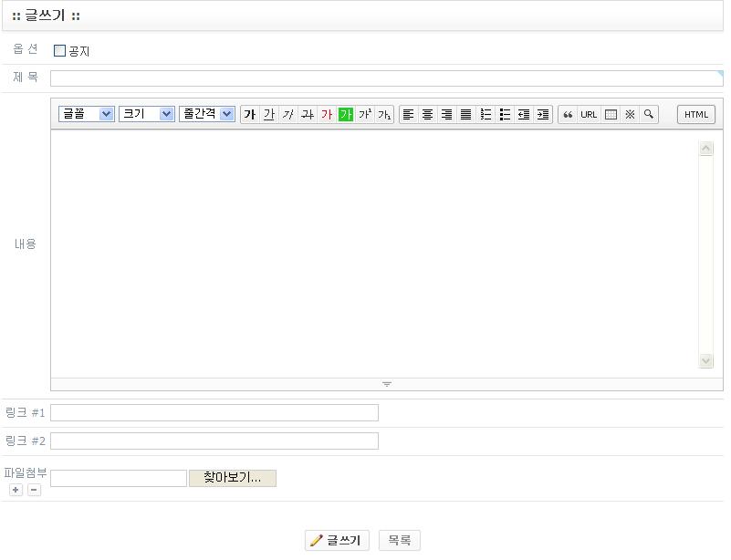
Task: Insert a URL link
Action: (x=589, y=115)
